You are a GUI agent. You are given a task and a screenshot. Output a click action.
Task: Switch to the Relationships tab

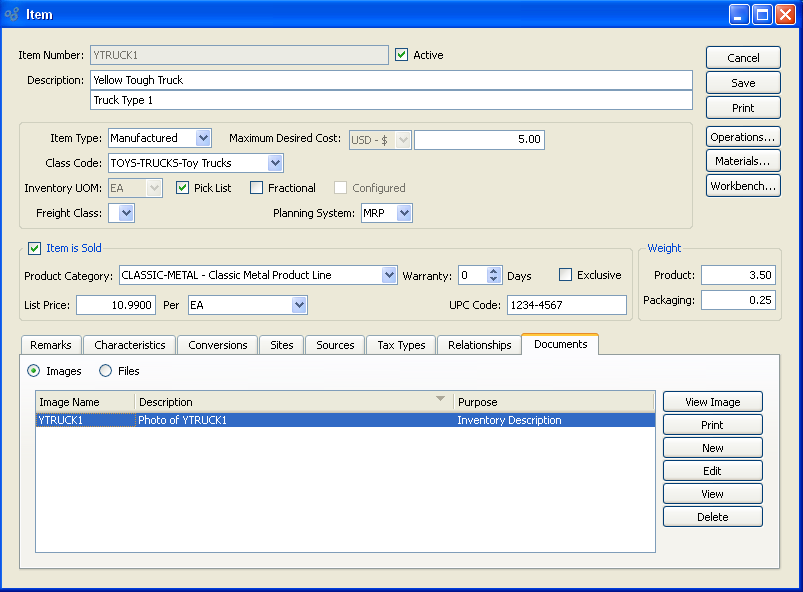pyautogui.click(x=479, y=345)
